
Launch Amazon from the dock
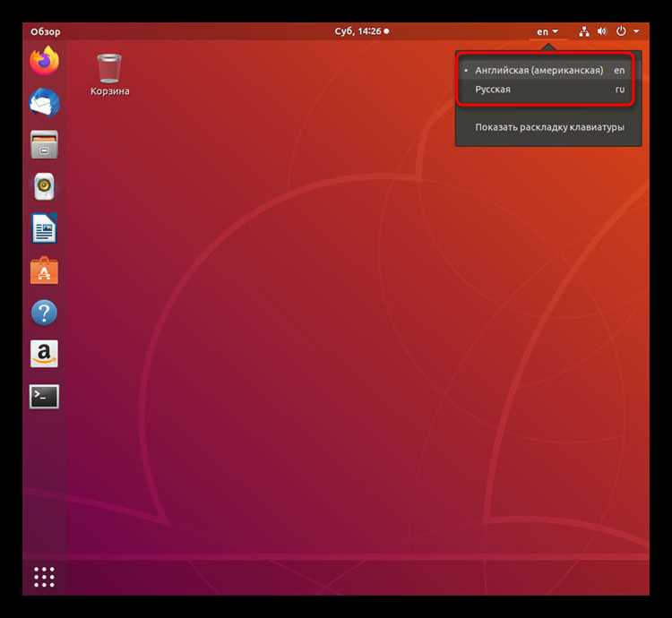(x=44, y=354)
